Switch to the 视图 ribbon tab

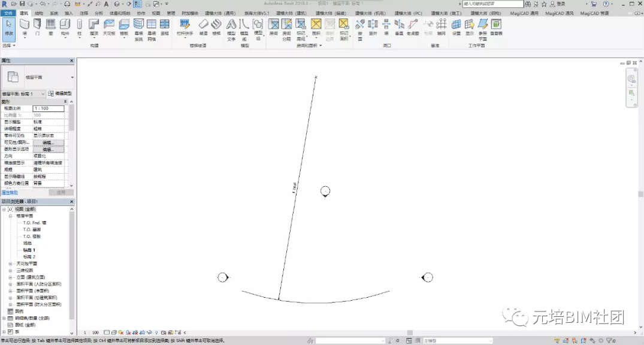coord(156,13)
